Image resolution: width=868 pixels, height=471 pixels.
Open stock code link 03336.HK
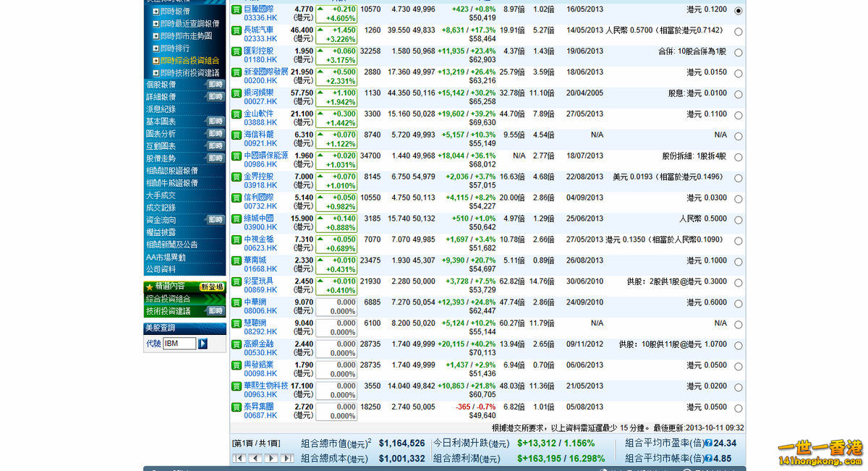coord(260,17)
